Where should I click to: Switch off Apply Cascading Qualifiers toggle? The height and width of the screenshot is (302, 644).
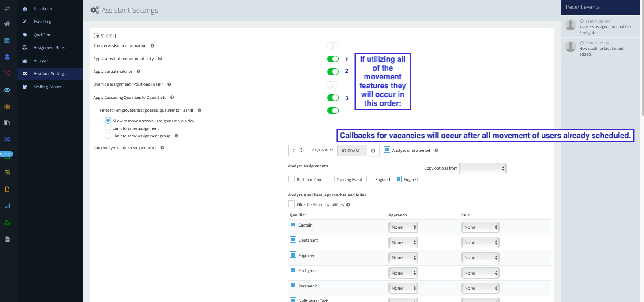click(x=333, y=98)
